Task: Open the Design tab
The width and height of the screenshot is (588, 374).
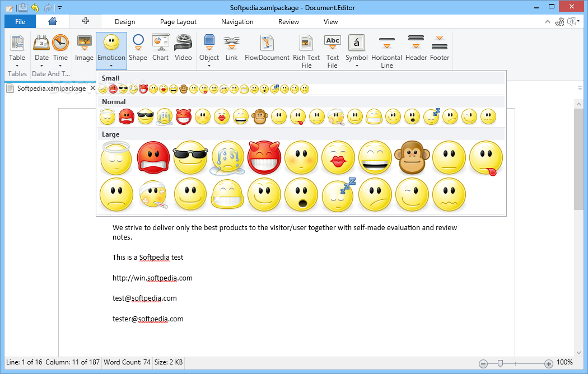Action: click(x=125, y=22)
